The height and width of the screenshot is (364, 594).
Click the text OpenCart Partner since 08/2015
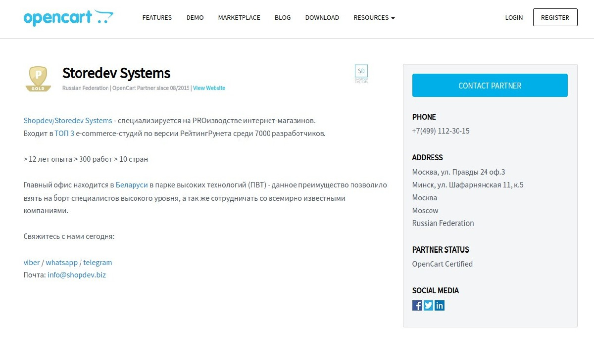coord(150,88)
